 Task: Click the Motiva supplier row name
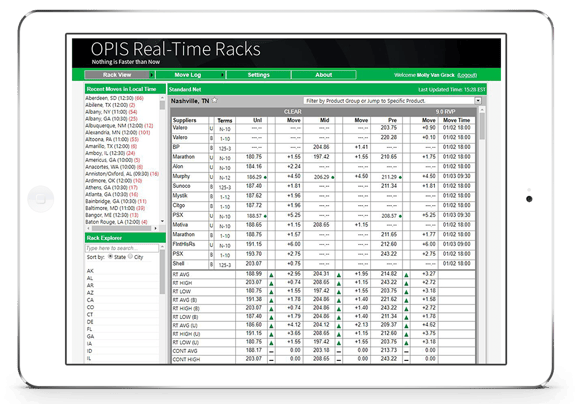180,225
